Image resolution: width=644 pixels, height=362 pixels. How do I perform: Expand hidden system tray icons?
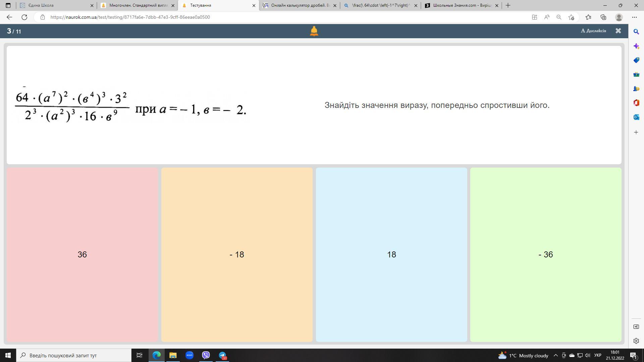(555, 355)
